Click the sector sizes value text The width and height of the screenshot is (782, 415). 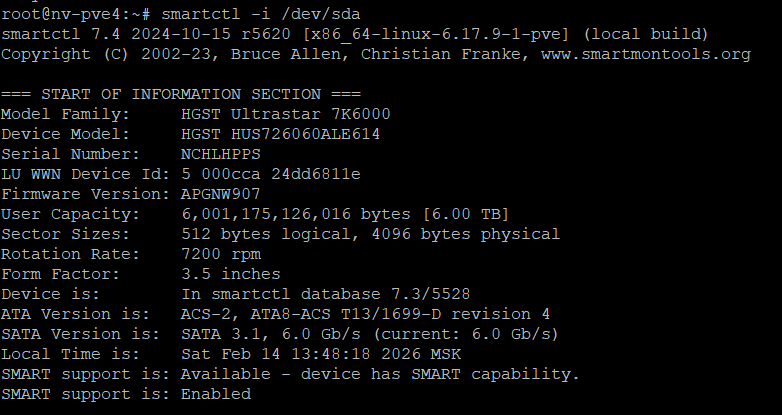[370, 234]
